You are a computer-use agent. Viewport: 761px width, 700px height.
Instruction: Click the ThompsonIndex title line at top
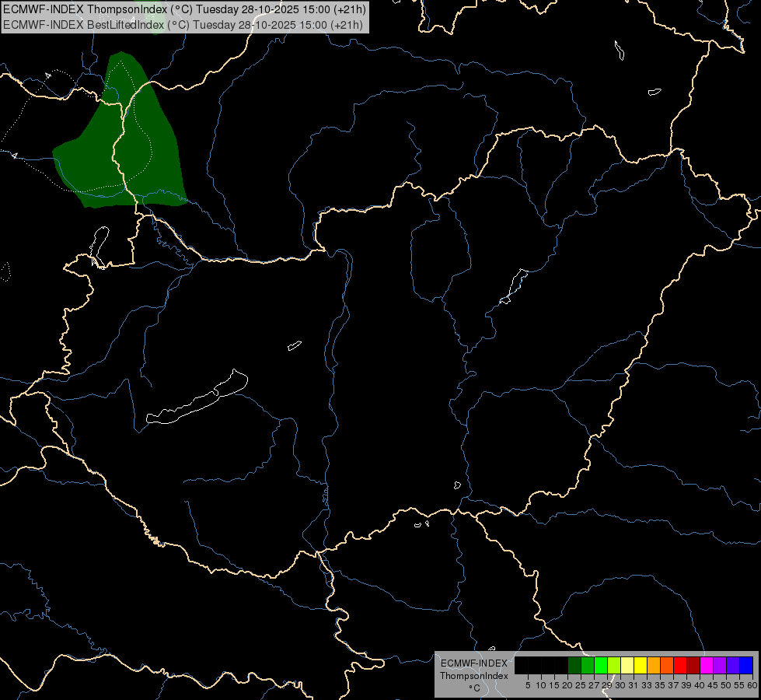coord(184,9)
